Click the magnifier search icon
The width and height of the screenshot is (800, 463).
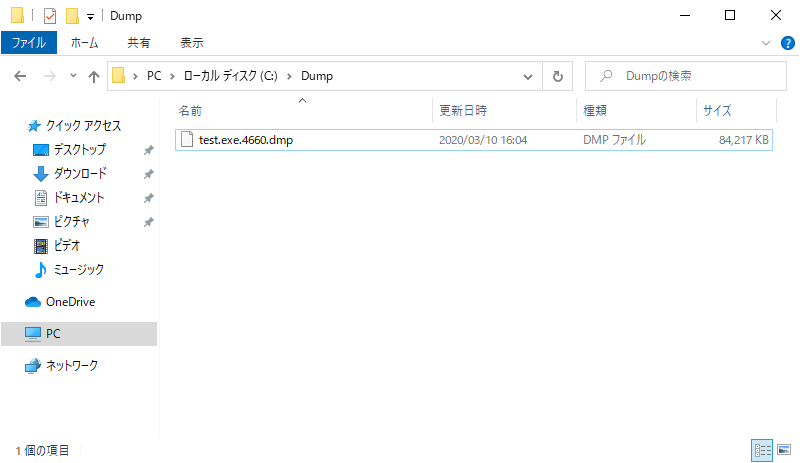(x=606, y=76)
